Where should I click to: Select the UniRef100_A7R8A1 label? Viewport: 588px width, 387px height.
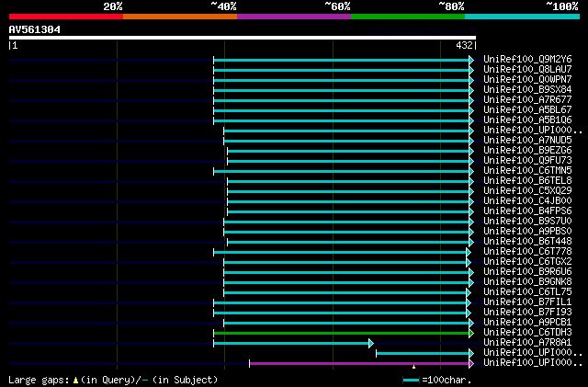click(527, 343)
